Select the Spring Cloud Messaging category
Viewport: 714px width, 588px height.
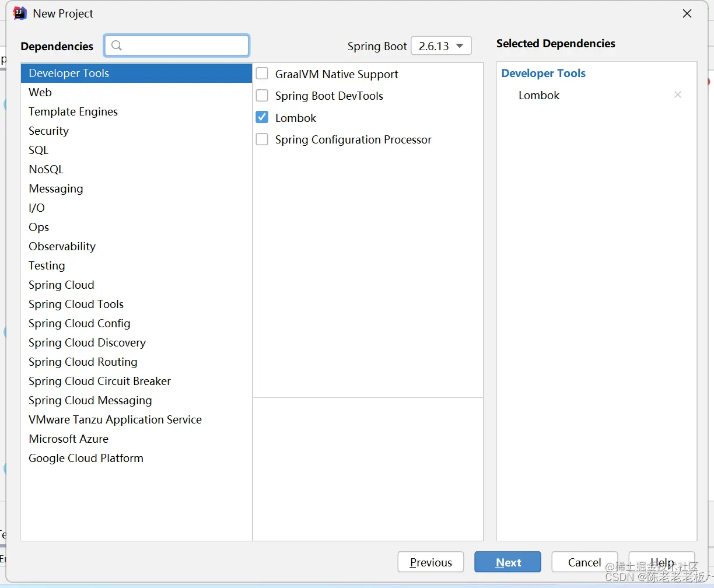tap(136, 400)
